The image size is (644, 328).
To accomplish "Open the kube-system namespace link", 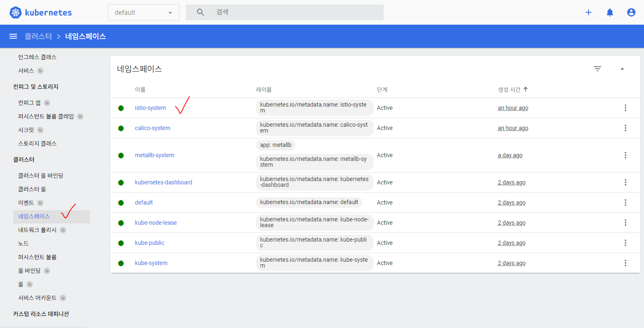I will click(151, 263).
